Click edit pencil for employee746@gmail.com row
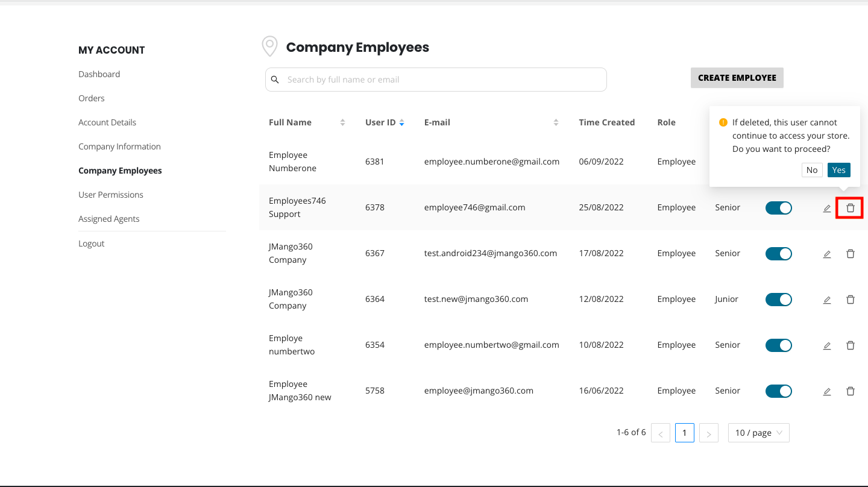This screenshot has height=487, width=868. click(x=827, y=209)
